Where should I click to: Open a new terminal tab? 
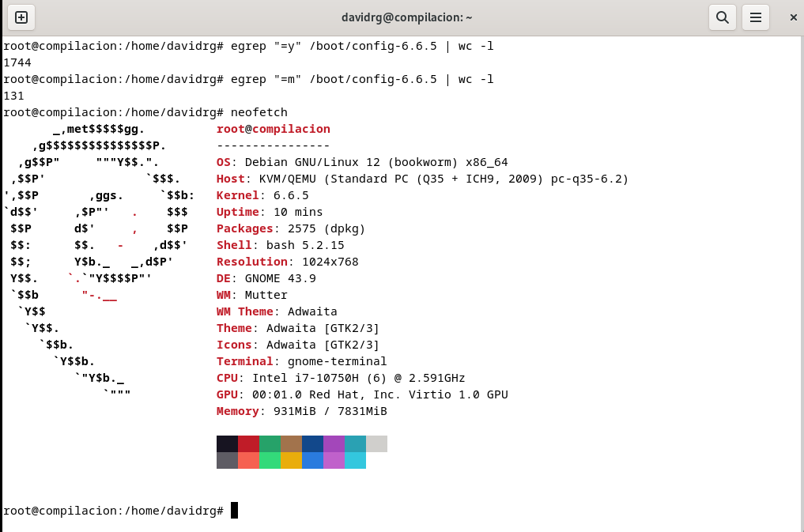(21, 17)
